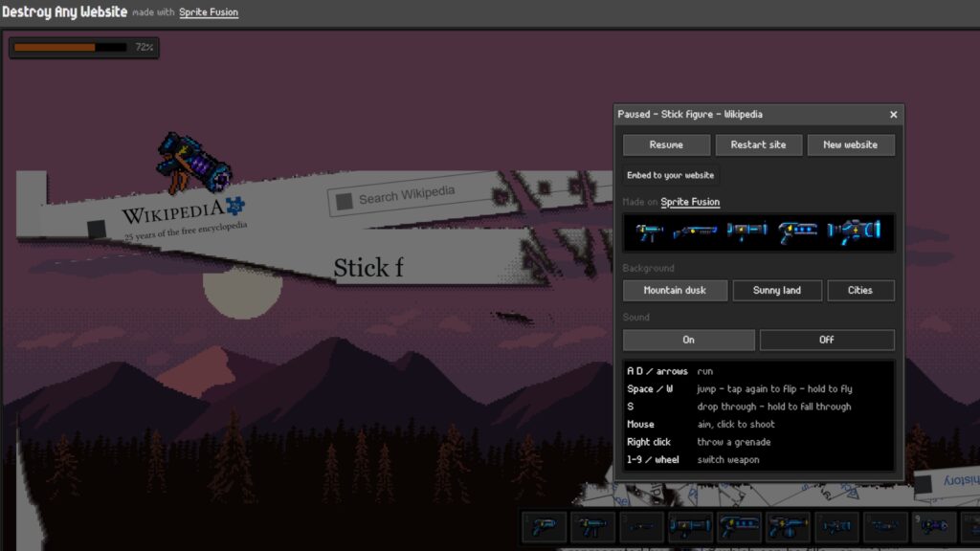Open Embed to your website
The image size is (980, 551).
point(670,176)
